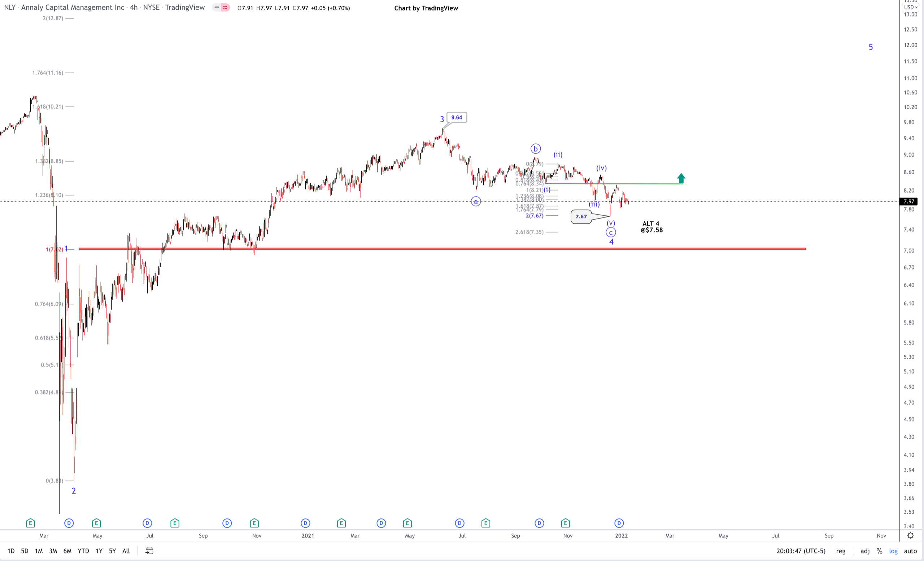Toggle the adj dividend adjustment option
The height and width of the screenshot is (561, 924).
865,551
